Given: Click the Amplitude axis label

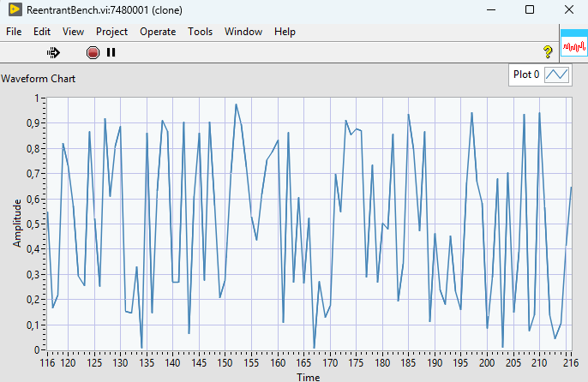Looking at the screenshot, I should click(x=17, y=224).
